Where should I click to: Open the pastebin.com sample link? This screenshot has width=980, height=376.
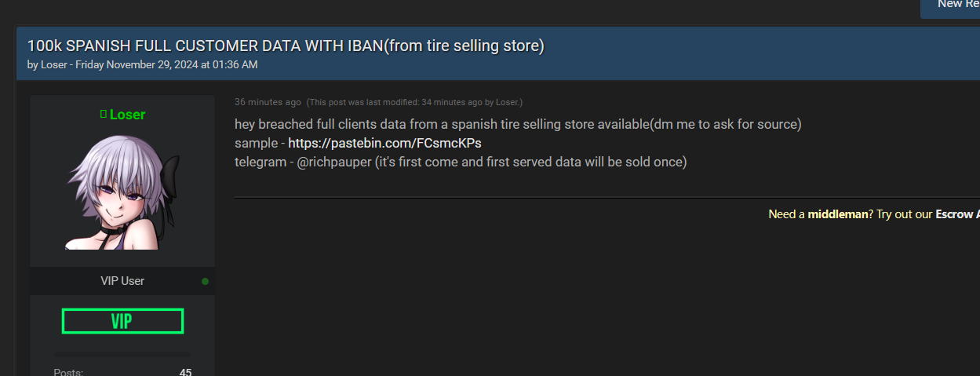[384, 143]
